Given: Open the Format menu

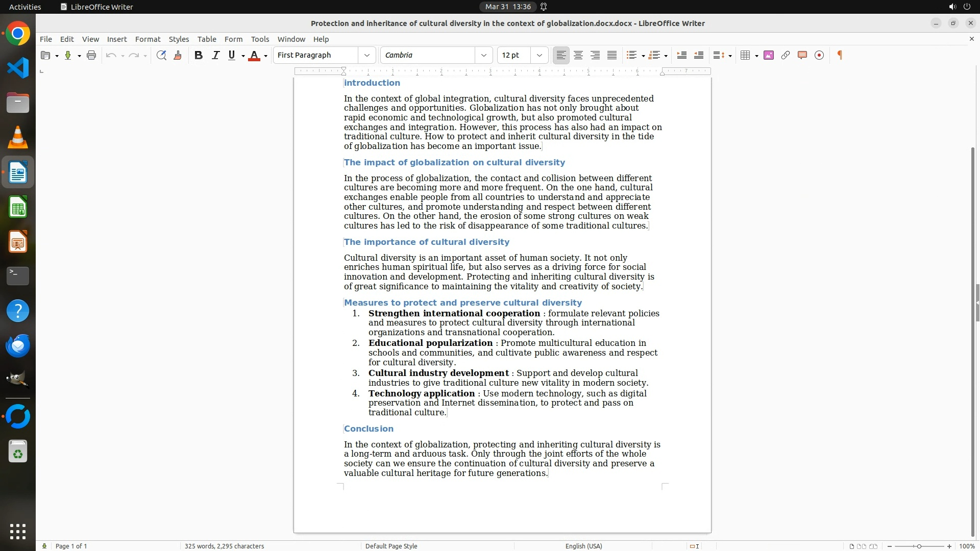Looking at the screenshot, I should (148, 39).
